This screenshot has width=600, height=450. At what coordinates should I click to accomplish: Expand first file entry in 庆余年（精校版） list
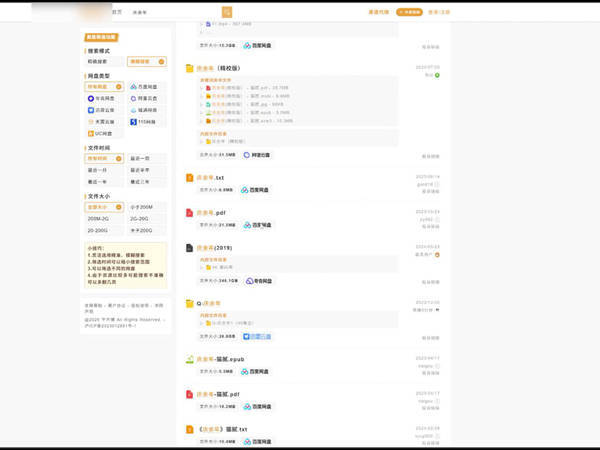point(216,88)
